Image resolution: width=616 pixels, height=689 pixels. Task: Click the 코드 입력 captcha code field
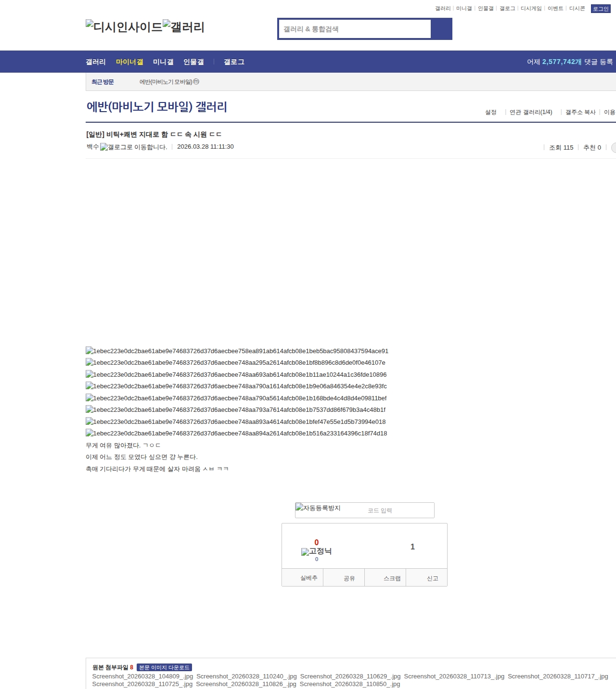point(398,510)
